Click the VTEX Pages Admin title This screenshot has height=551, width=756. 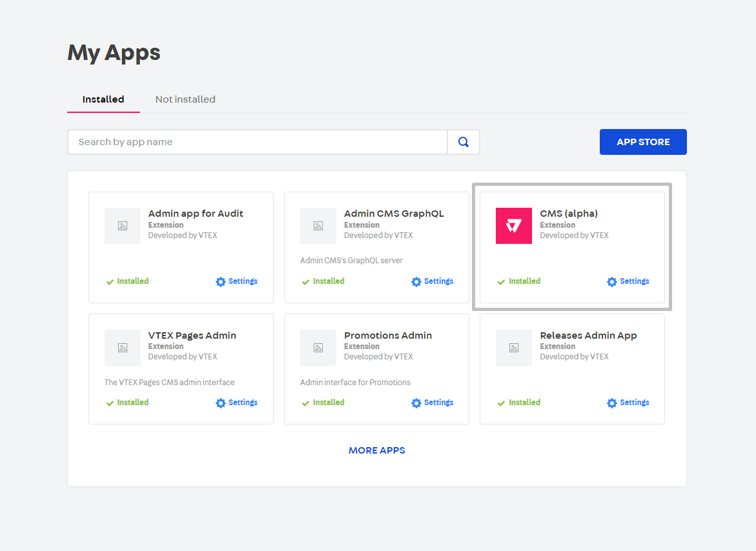click(x=192, y=336)
